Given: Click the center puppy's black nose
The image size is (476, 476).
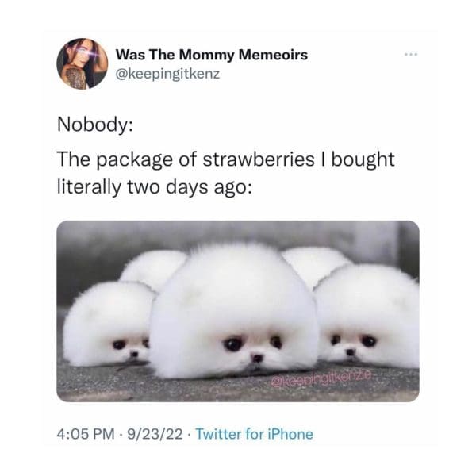Looking at the screenshot, I should [257, 359].
